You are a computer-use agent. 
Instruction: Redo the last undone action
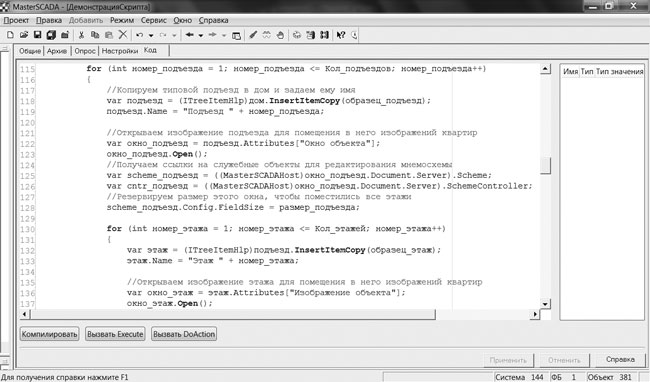163,35
